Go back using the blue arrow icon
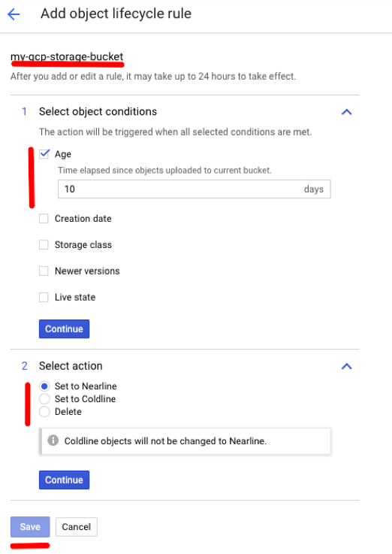This screenshot has width=392, height=554. (14, 14)
